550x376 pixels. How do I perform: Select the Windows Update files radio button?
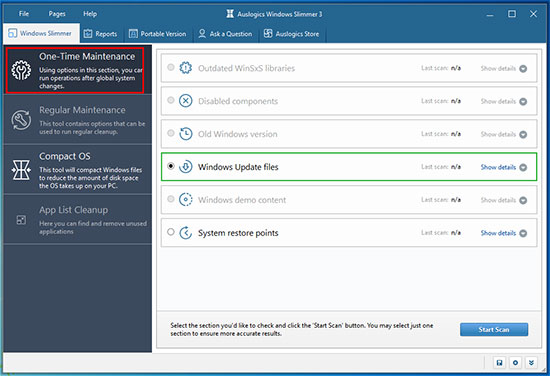pos(171,166)
